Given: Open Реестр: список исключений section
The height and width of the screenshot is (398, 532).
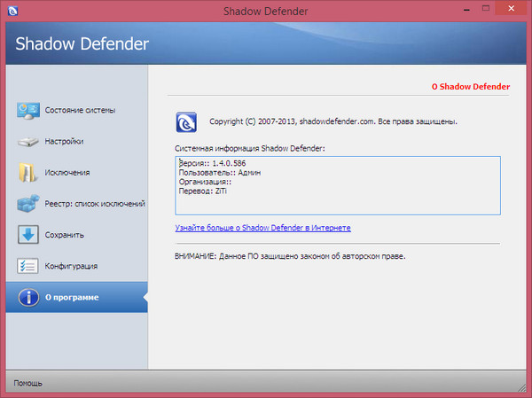Looking at the screenshot, I should [95, 204].
